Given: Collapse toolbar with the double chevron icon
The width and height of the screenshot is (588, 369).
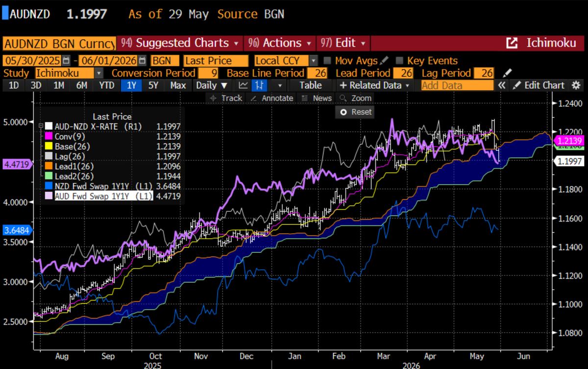Looking at the screenshot, I should point(502,85).
